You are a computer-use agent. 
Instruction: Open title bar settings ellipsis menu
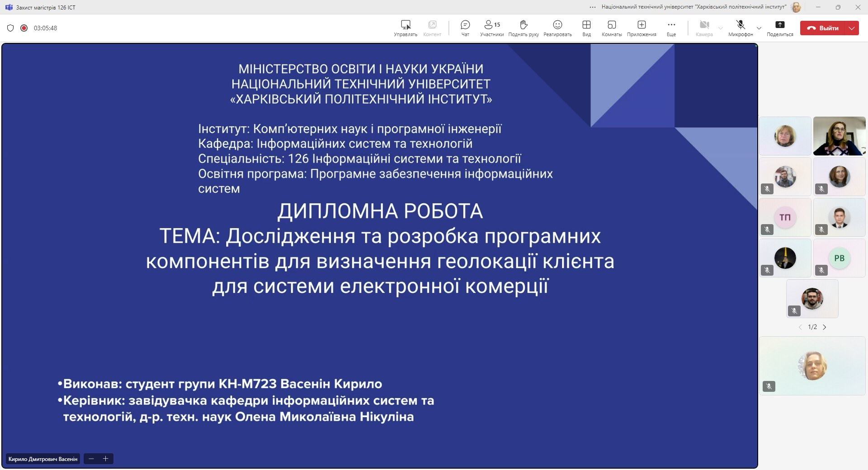(593, 7)
